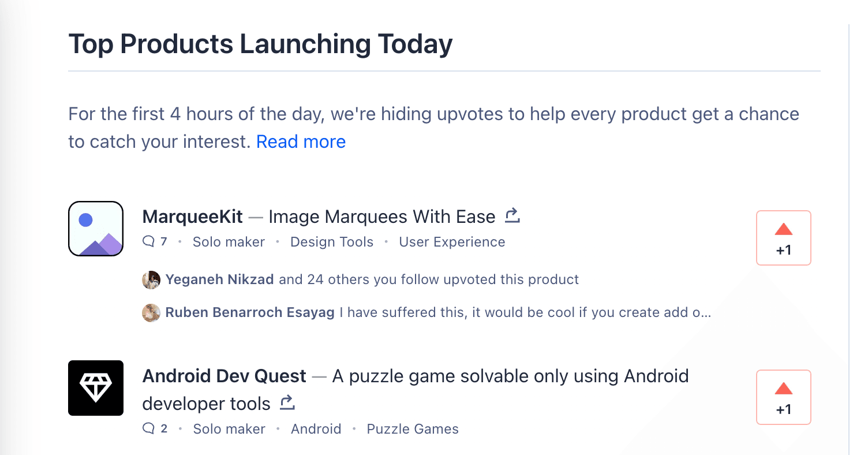Share Android Dev Quest via share icon
The width and height of the screenshot is (868, 455).
pyautogui.click(x=287, y=403)
